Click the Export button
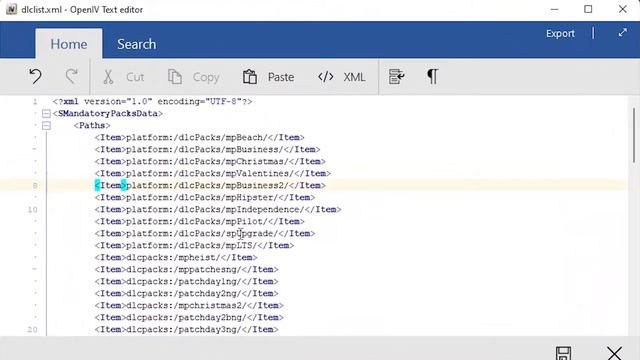 pos(560,33)
